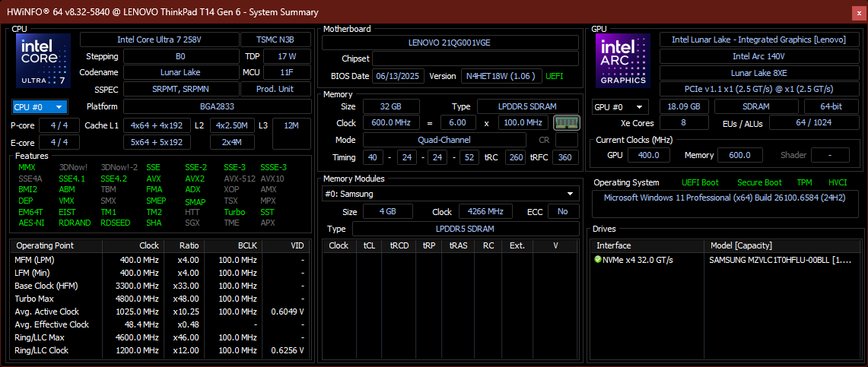Click the green memory module icon

point(565,123)
